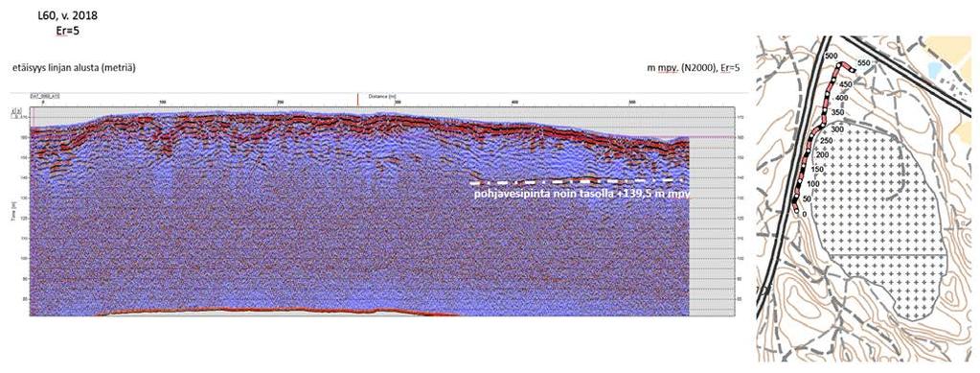This screenshot has width=980, height=373.
Task: Click the white dashed groundwater level line
Action: 579,181
